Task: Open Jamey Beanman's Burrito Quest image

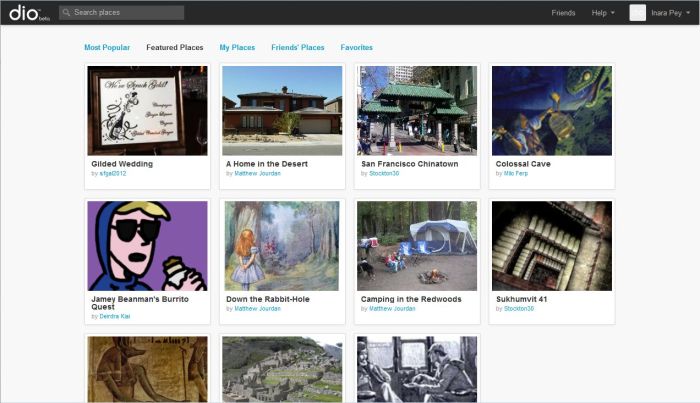Action: click(x=147, y=246)
